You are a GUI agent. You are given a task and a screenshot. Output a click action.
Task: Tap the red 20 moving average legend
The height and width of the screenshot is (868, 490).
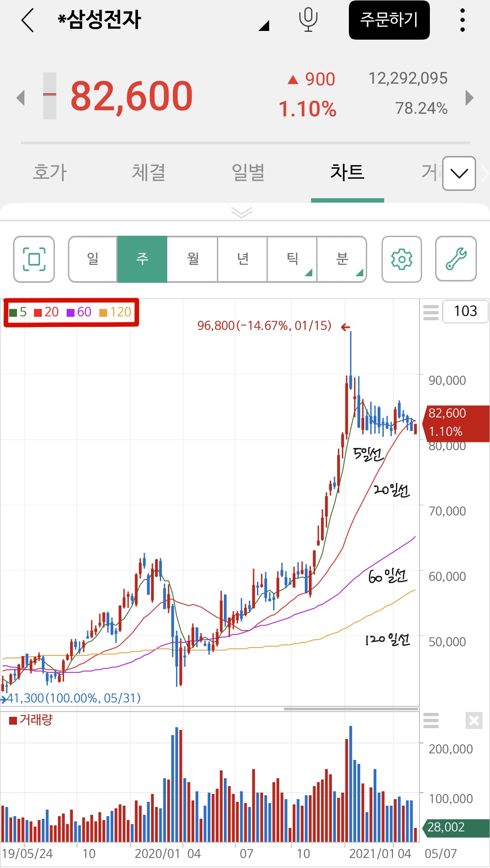[x=46, y=312]
